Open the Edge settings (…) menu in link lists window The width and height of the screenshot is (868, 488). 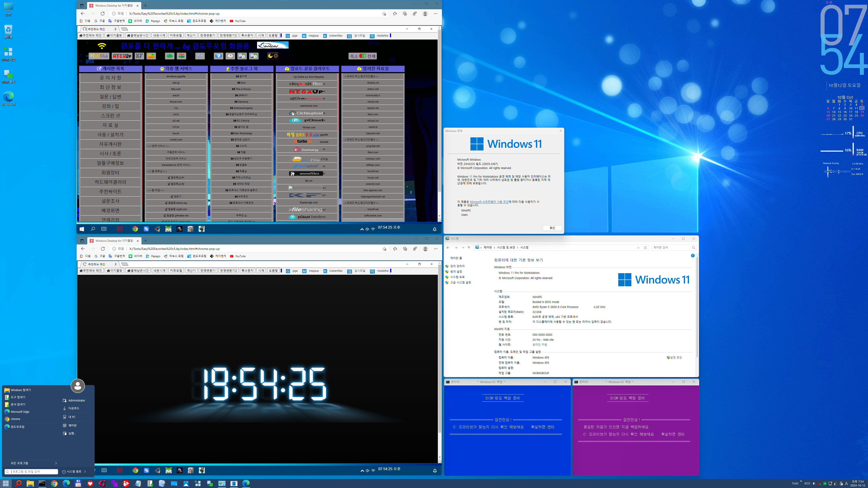pyautogui.click(x=435, y=14)
